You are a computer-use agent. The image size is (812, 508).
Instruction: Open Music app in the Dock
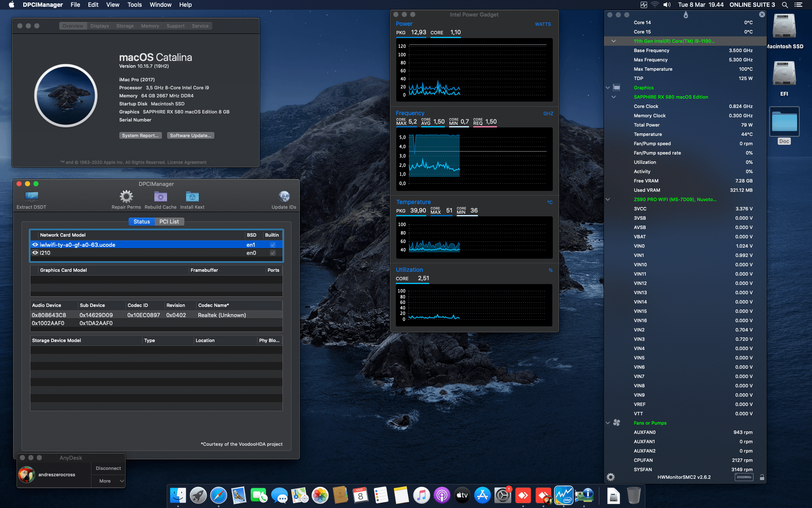click(x=422, y=495)
